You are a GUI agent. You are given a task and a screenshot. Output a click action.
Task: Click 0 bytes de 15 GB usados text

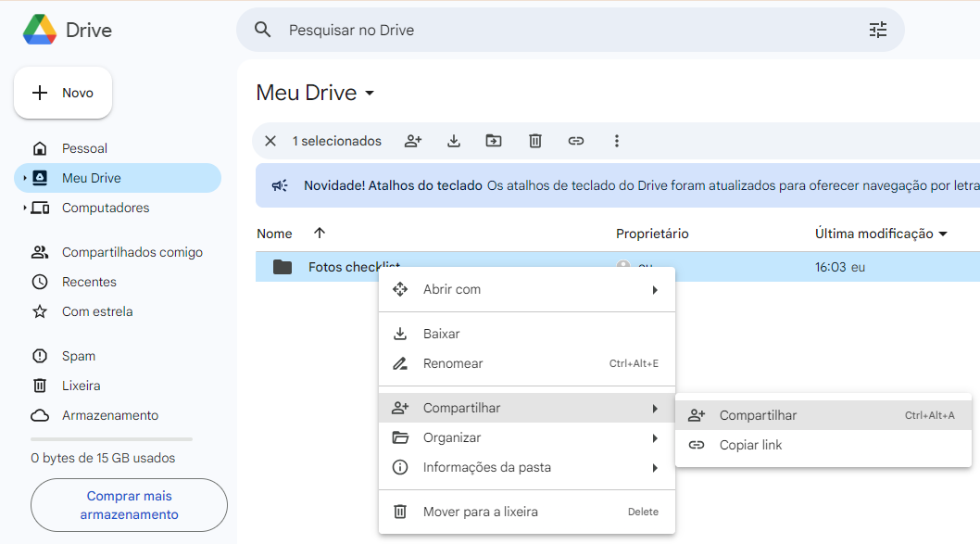(x=103, y=458)
